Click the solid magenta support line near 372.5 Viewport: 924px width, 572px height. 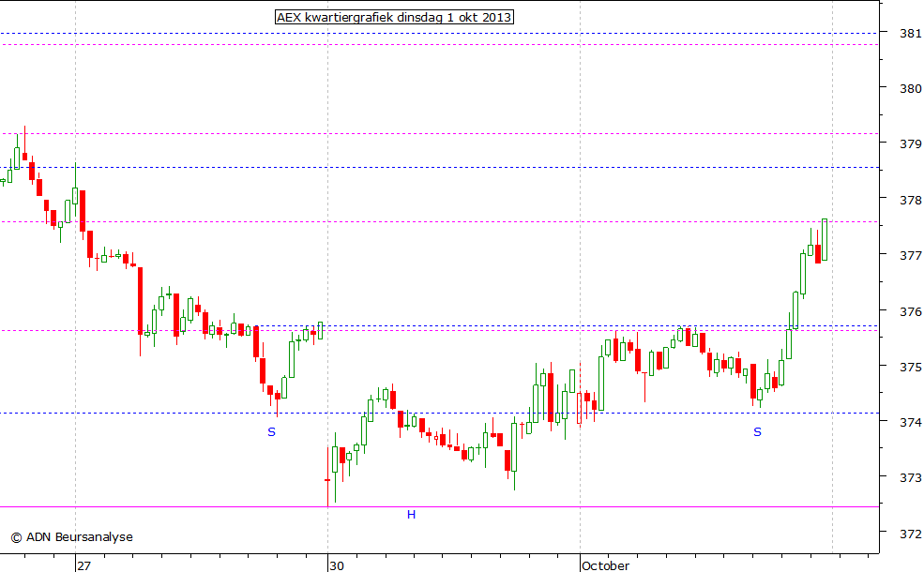[x=440, y=506]
